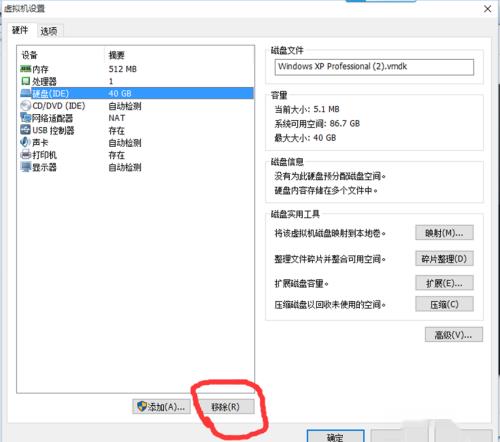This screenshot has width=500, height=442.
Task: Select the 打印机 printer row label
Action: pos(44,155)
